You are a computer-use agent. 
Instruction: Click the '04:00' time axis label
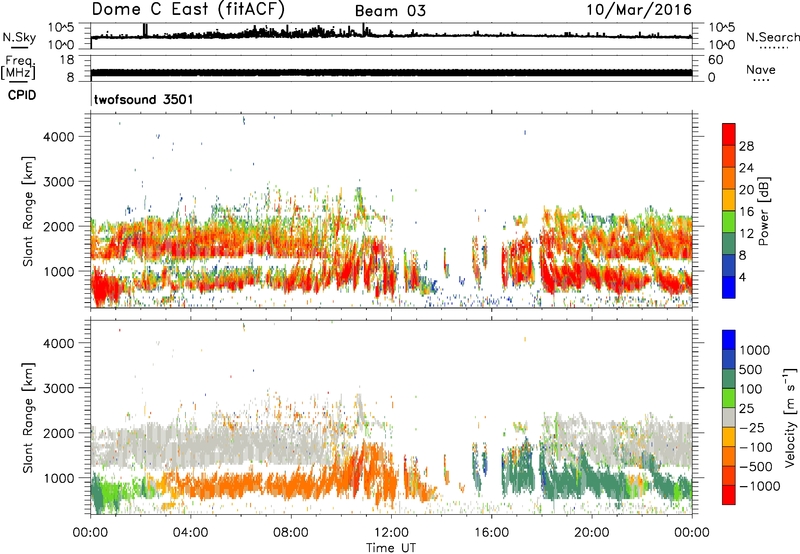(191, 533)
